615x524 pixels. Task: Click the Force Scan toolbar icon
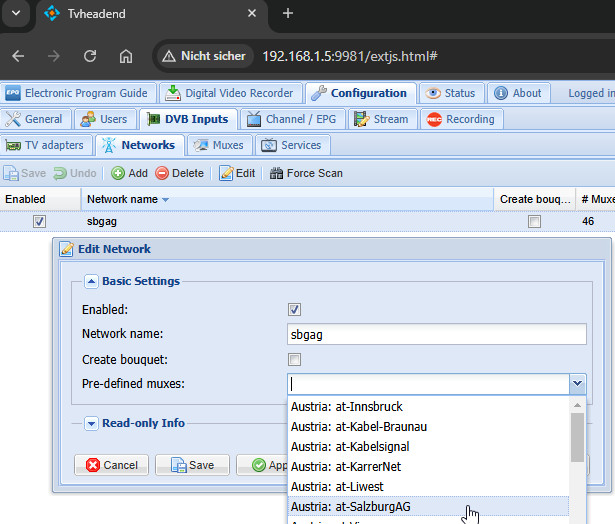tap(276, 173)
